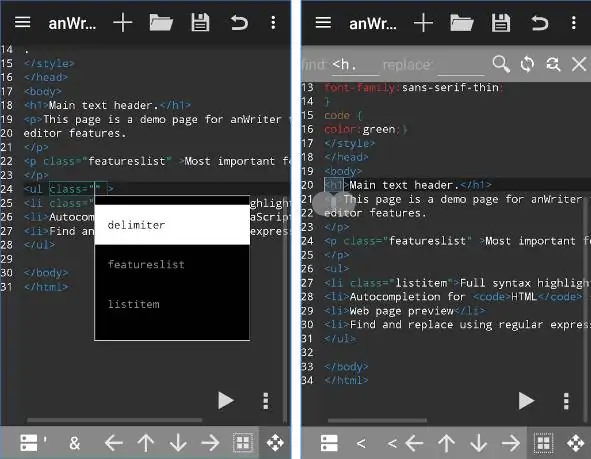This screenshot has height=459, width=591.
Task: Replace all matches icon in find bar
Action: 553,64
